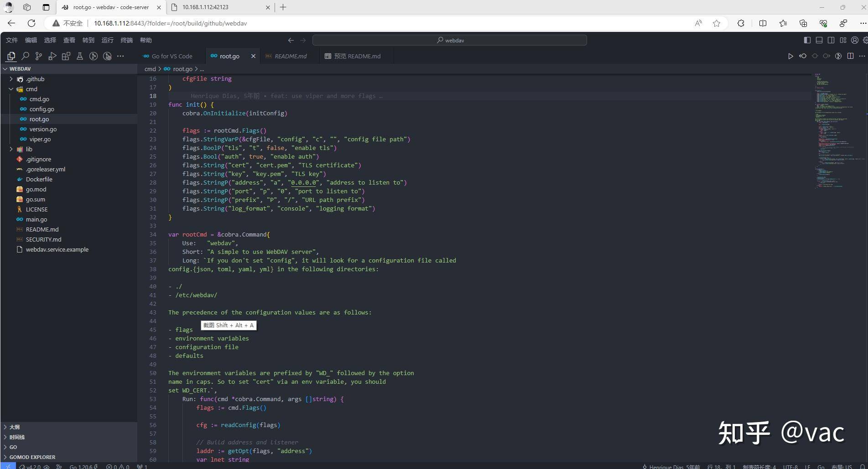Expand the .github folder
The width and height of the screenshot is (868, 469).
point(68,79)
